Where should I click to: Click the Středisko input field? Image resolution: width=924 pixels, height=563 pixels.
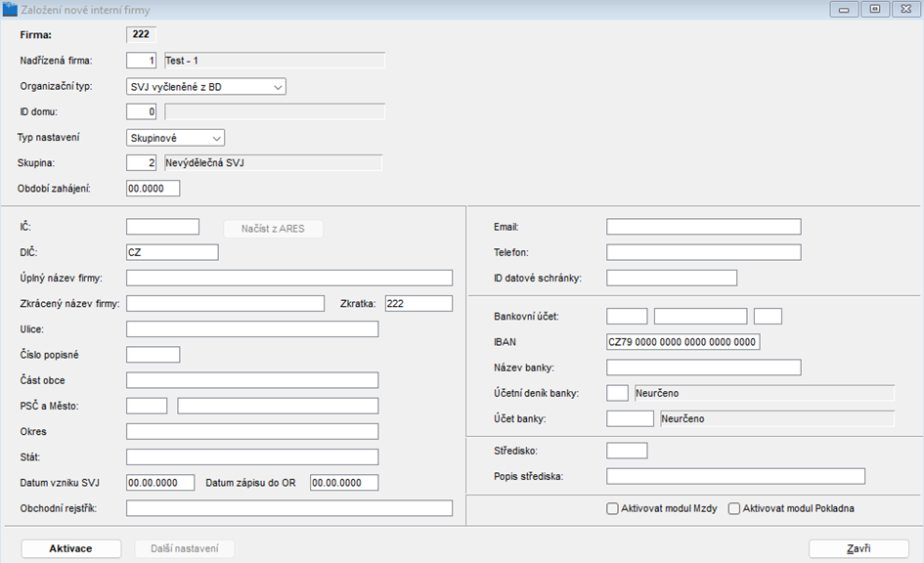coord(627,451)
